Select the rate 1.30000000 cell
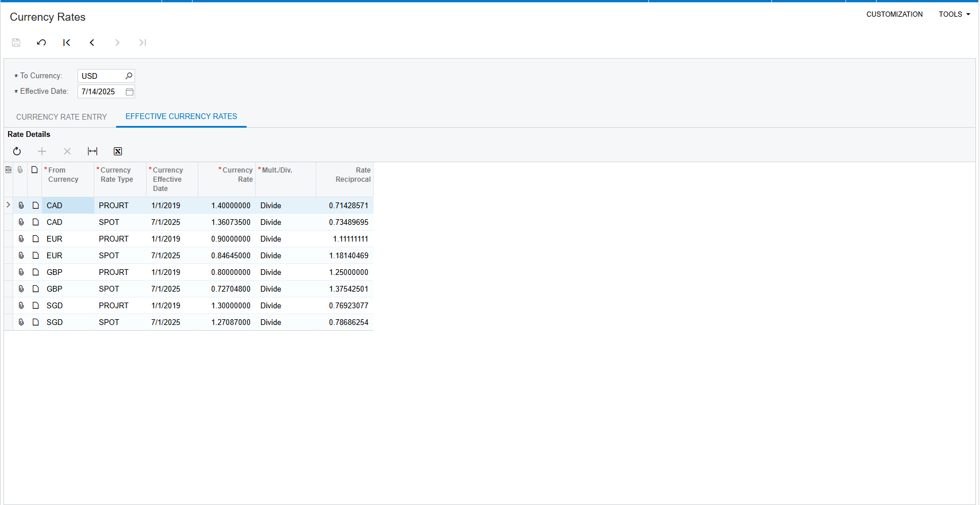The image size is (980, 505). (x=227, y=305)
